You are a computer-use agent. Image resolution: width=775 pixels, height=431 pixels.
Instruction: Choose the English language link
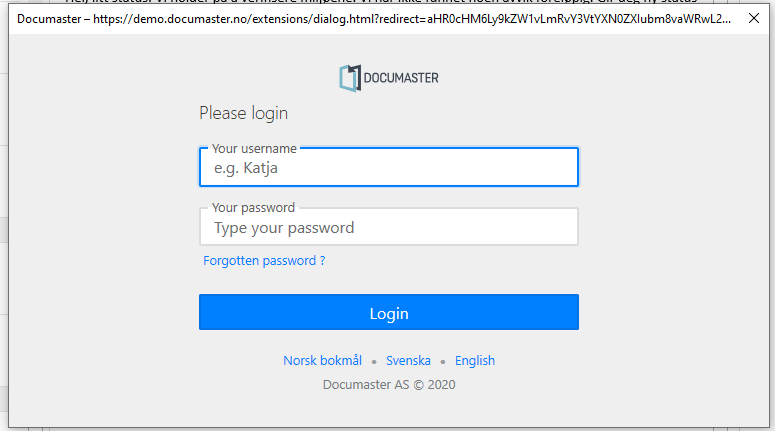[475, 361]
